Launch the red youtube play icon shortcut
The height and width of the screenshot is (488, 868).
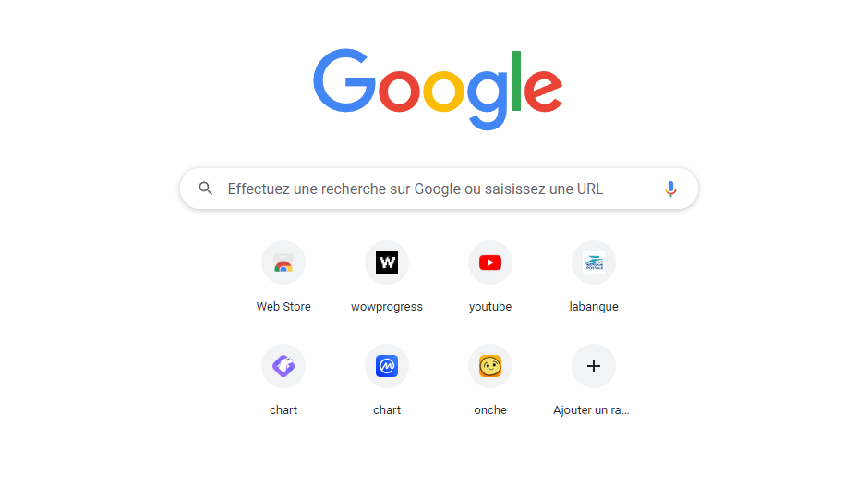click(490, 262)
